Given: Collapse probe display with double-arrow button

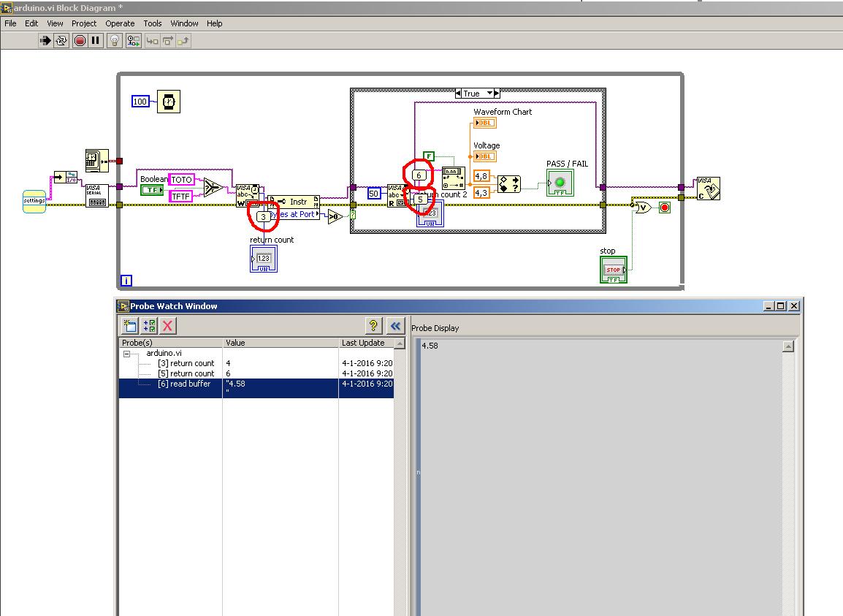Looking at the screenshot, I should 395,326.
